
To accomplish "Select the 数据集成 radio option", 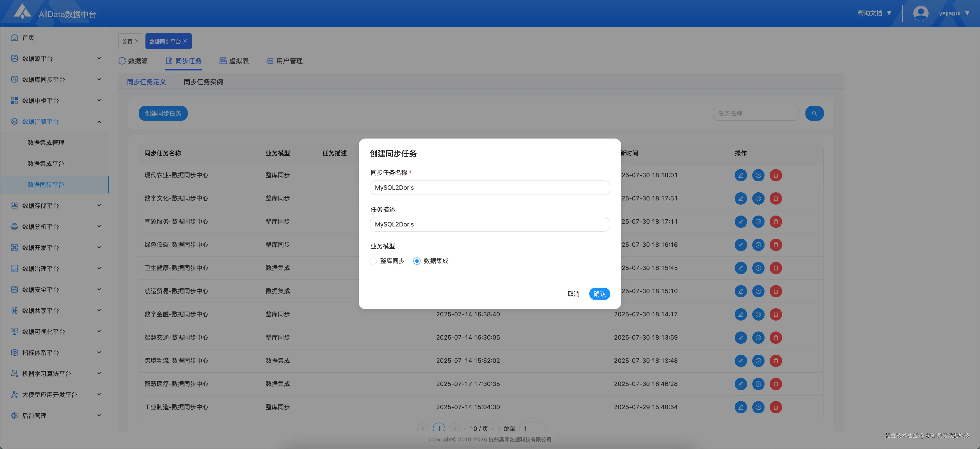I will [x=417, y=261].
